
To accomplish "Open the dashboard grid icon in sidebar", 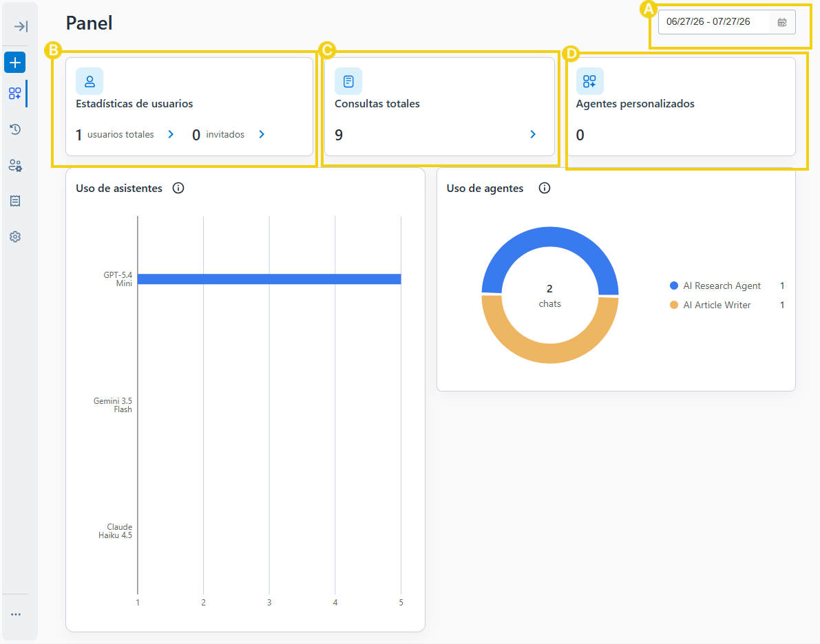I will click(15, 94).
